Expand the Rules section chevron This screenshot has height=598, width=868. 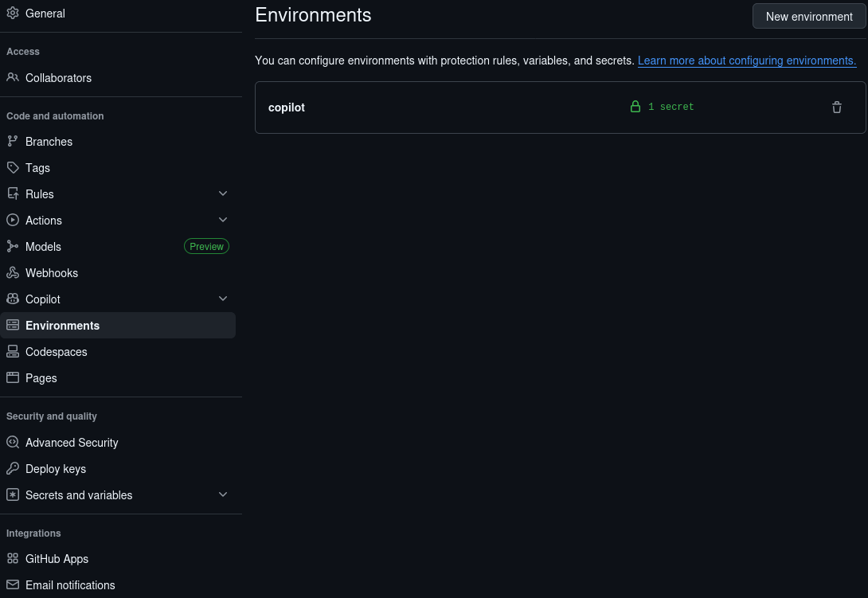pos(223,193)
